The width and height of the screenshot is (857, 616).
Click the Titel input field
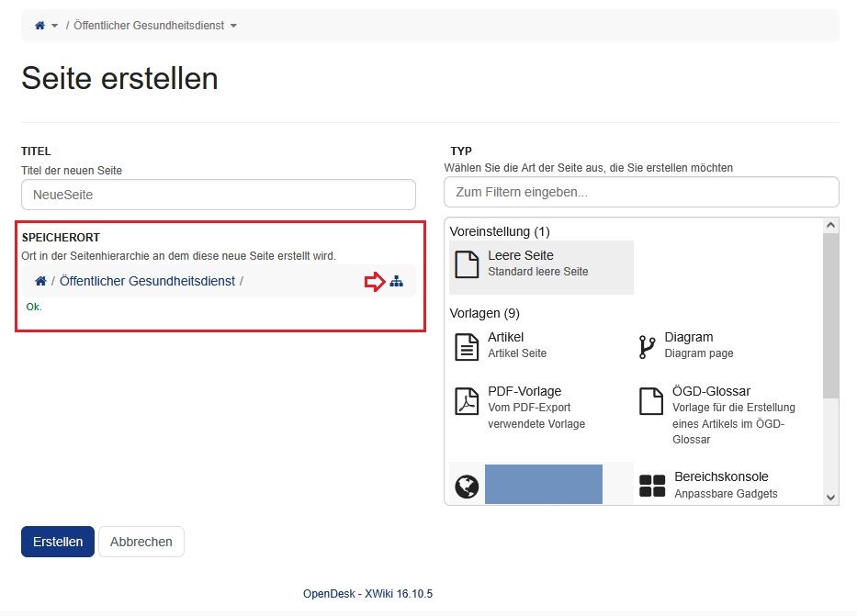coord(218,195)
